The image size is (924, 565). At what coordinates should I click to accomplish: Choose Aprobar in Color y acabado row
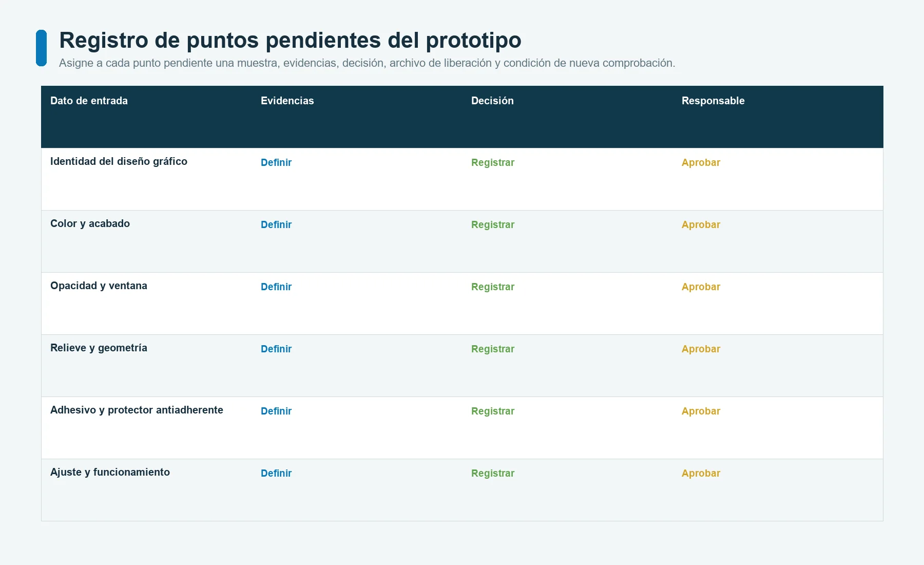pos(701,224)
